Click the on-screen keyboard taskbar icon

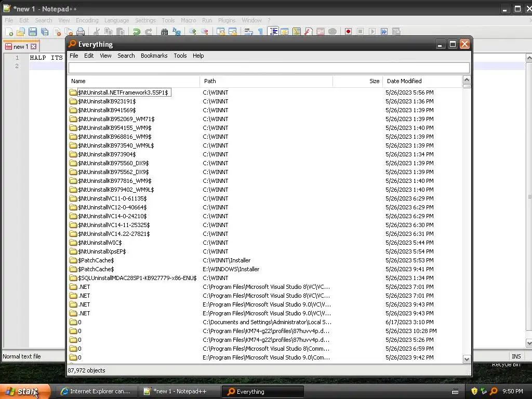coord(455,392)
